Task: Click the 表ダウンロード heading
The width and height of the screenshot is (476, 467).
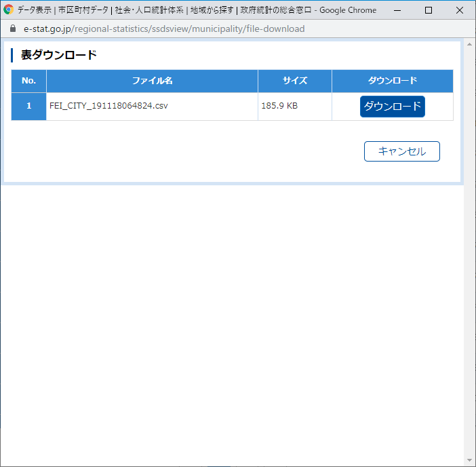Action: tap(59, 55)
